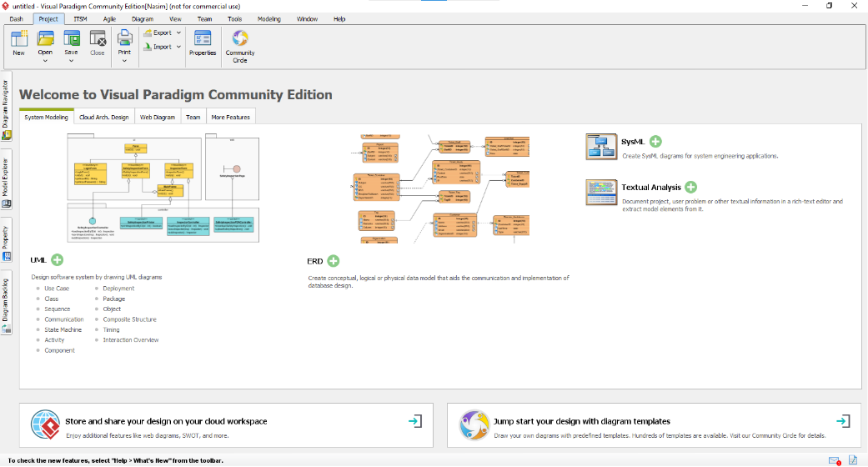Screen dimensions: 868x467
Task: Create a new project with New icon
Action: click(19, 39)
